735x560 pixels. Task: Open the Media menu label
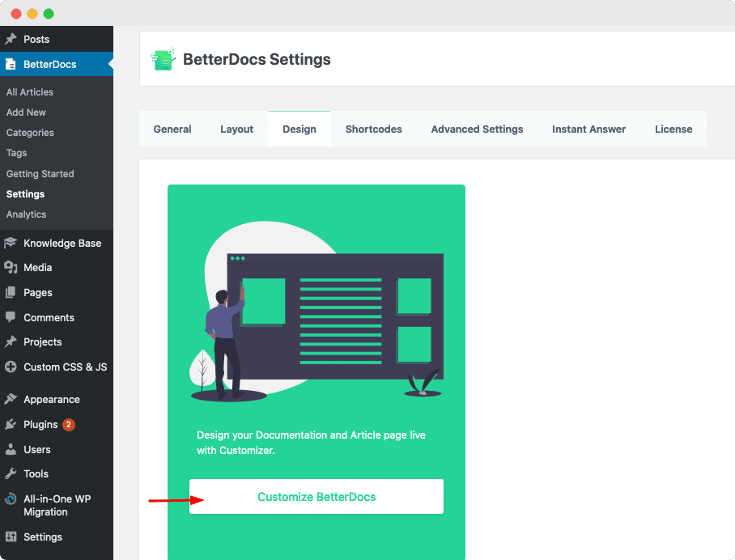pos(37,268)
